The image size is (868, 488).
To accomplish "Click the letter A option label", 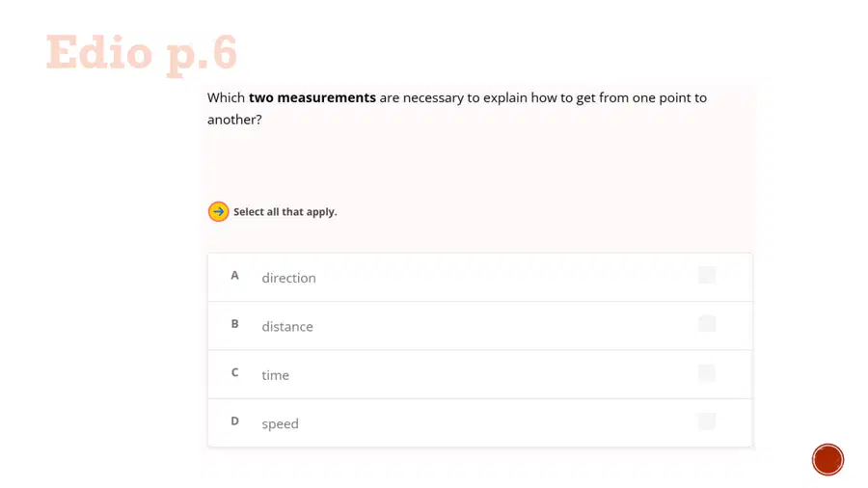I will (x=234, y=276).
